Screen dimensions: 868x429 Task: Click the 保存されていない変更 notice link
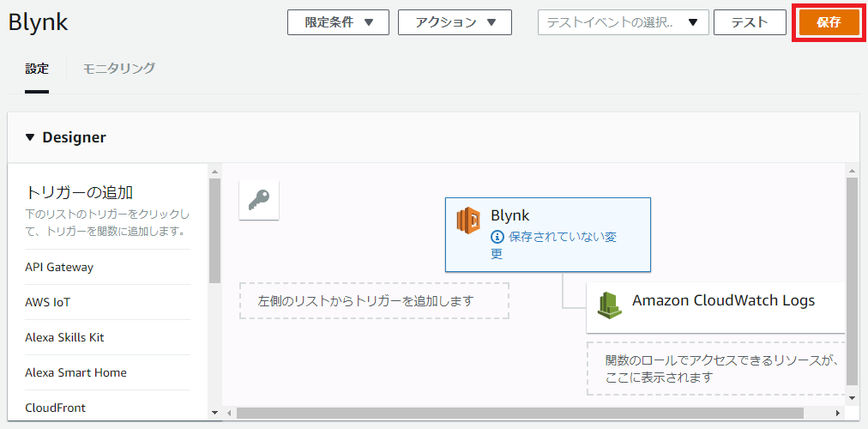554,245
